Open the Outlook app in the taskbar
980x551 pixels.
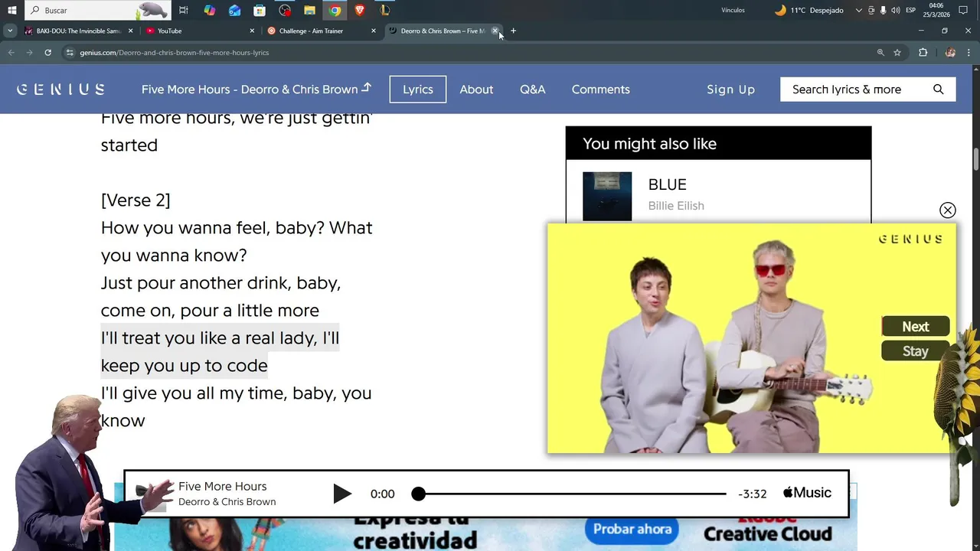[234, 10]
